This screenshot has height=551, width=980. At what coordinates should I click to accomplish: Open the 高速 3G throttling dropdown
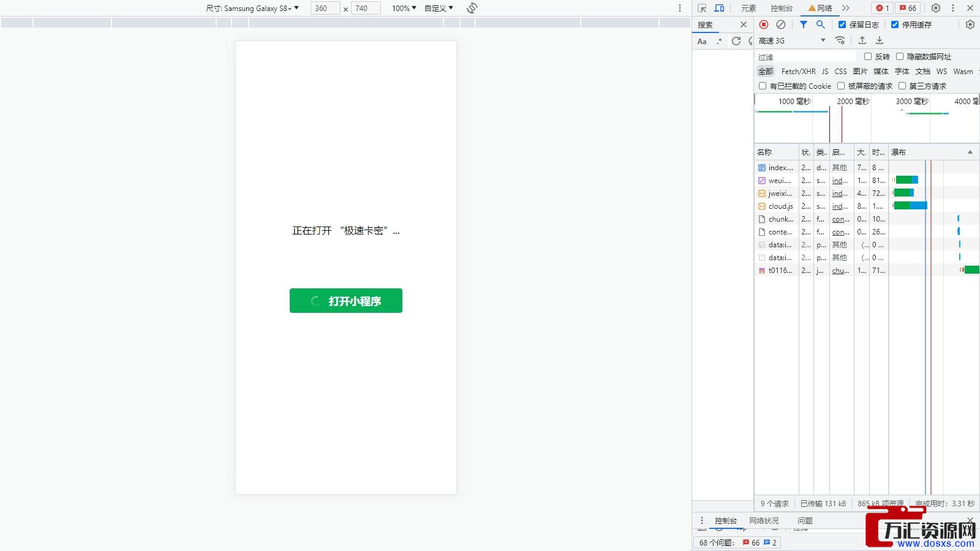click(792, 40)
